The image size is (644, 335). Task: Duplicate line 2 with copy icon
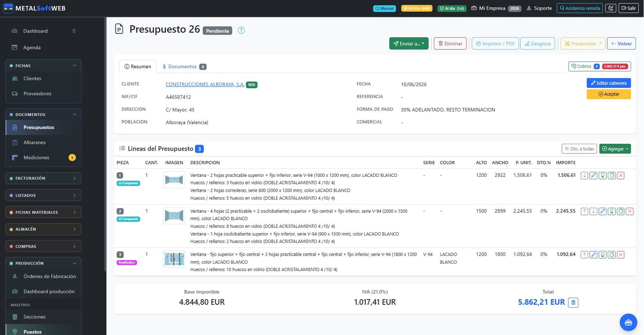tap(621, 211)
